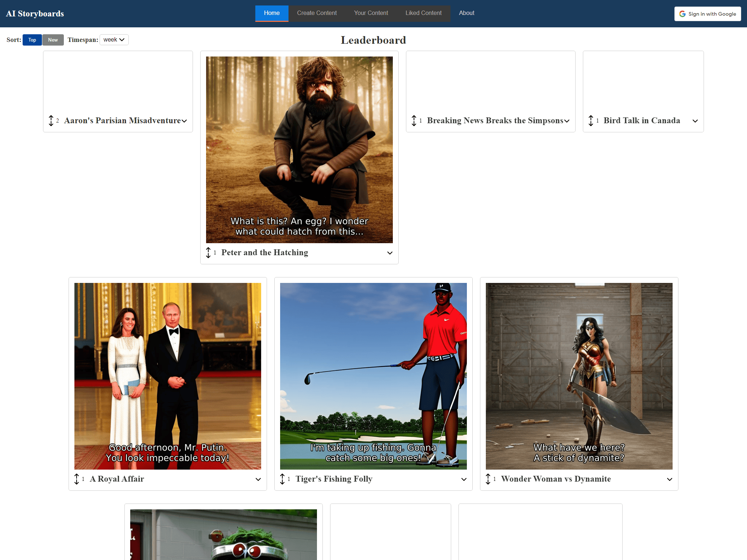Expand Bird Talk in Canada chevron

coord(695,121)
